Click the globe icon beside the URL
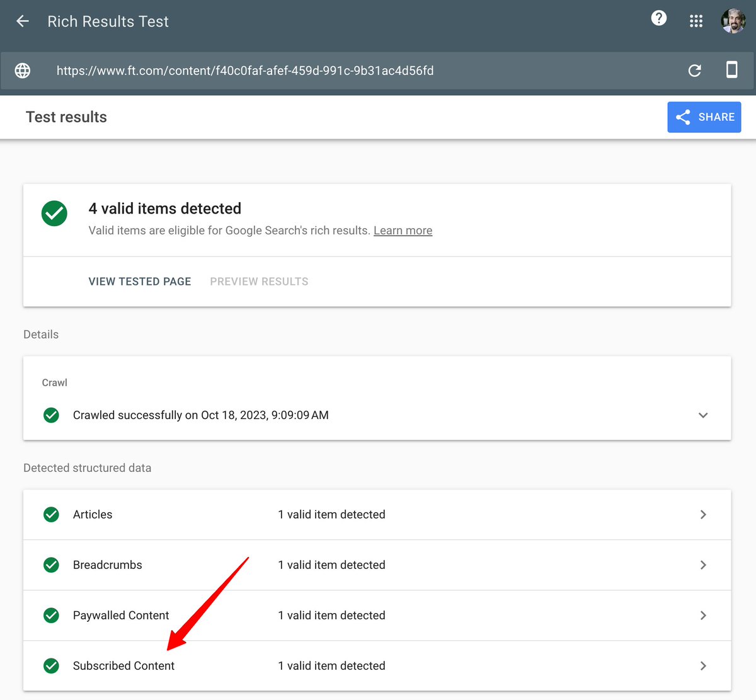 pyautogui.click(x=22, y=71)
